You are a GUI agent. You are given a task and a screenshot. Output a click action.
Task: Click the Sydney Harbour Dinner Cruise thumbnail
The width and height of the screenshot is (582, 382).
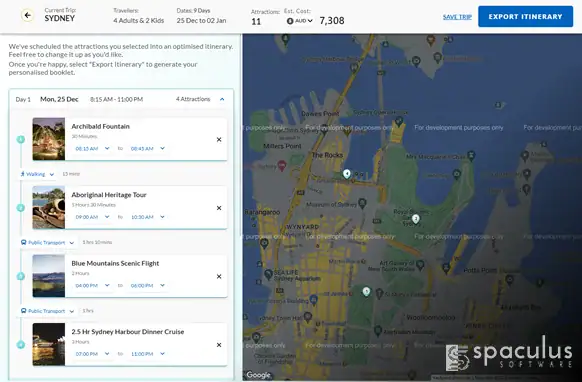[x=49, y=345]
